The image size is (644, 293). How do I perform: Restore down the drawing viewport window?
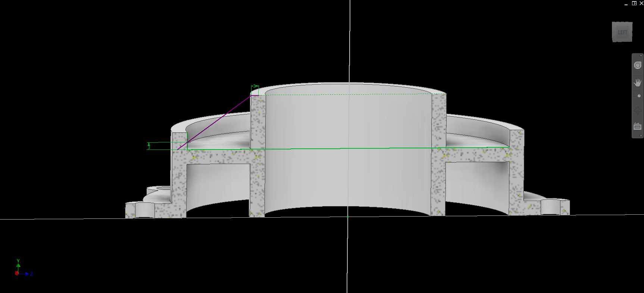pos(634,3)
